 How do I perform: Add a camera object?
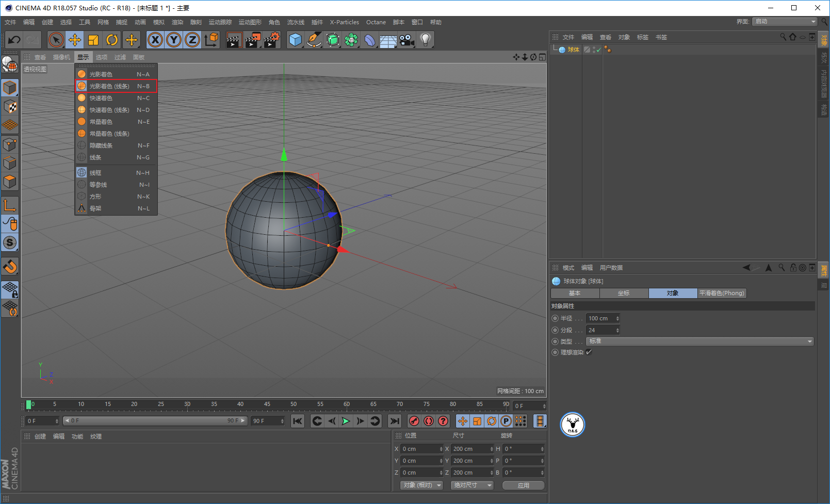coord(407,40)
